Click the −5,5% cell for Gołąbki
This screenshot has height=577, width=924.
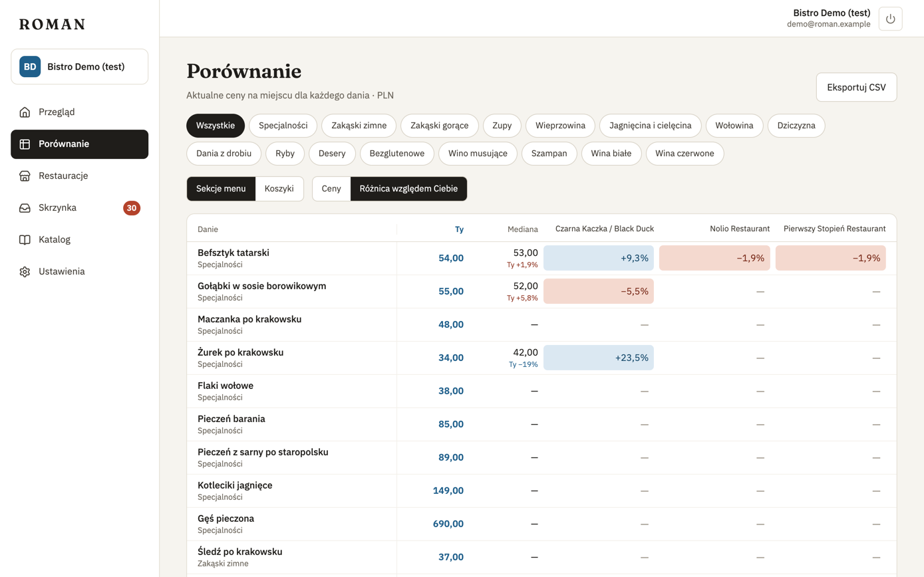tap(599, 291)
